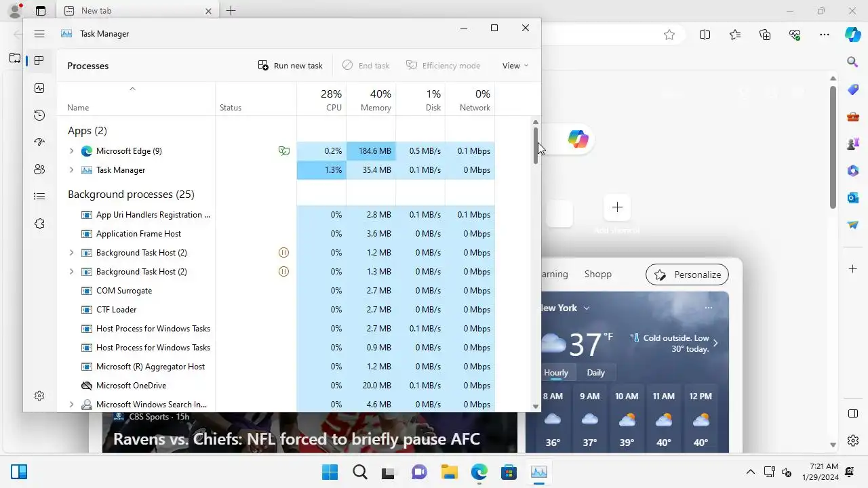This screenshot has height=488, width=868.
Task: Open Shopping tag icon in Edge sidebar
Action: (853, 89)
